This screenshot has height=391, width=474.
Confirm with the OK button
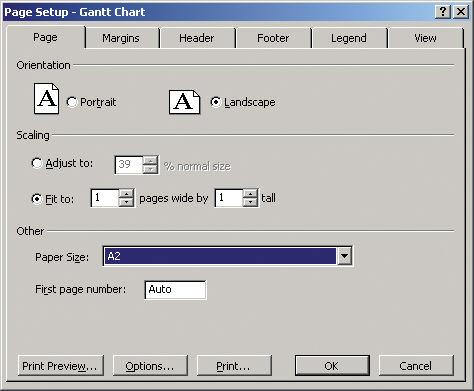click(332, 366)
